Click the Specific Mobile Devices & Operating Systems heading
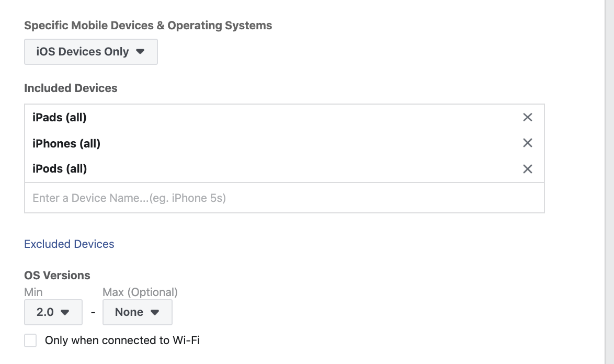 pyautogui.click(x=148, y=26)
